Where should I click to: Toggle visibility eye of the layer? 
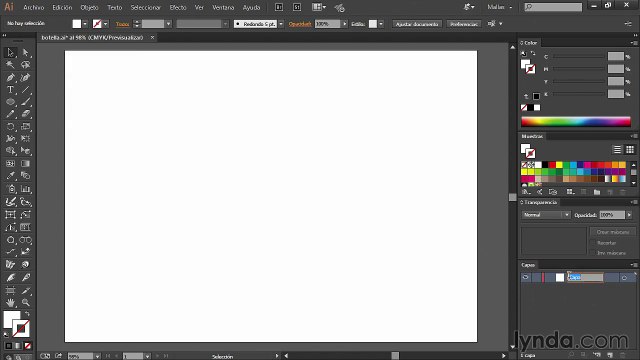[526, 278]
